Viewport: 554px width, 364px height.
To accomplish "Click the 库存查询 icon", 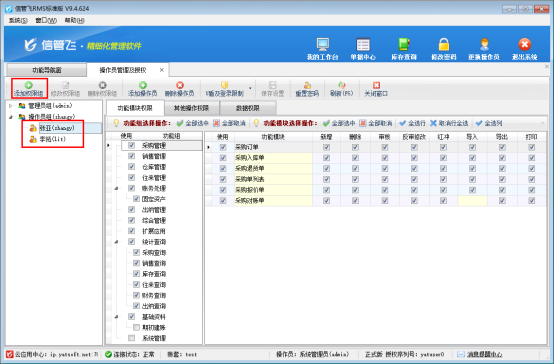I will point(403,49).
